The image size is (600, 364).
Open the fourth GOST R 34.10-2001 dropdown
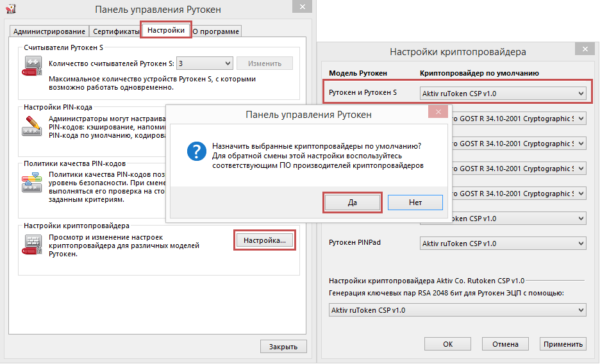click(519, 194)
